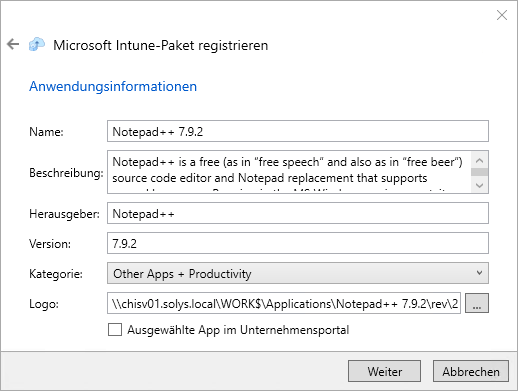Image resolution: width=518 pixels, height=391 pixels.
Task: Click the Abbrechen button
Action: coord(471,371)
